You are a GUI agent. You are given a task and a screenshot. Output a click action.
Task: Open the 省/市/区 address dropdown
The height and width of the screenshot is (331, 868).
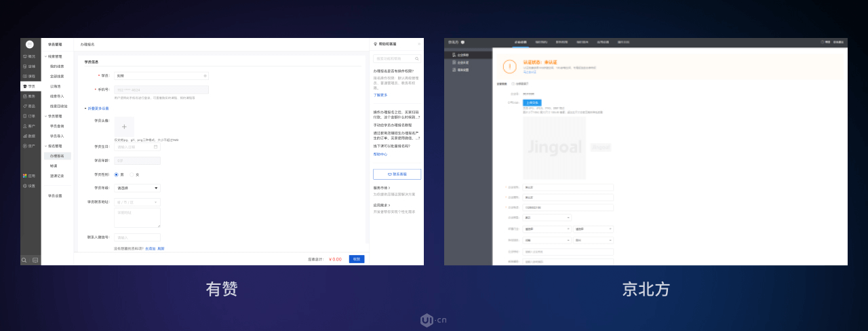(137, 202)
